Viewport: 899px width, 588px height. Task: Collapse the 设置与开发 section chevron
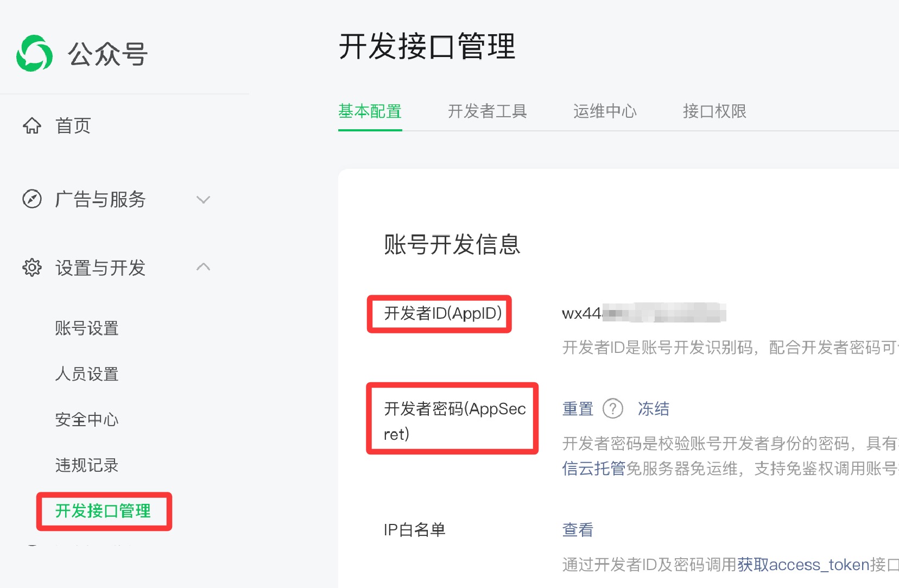click(203, 267)
